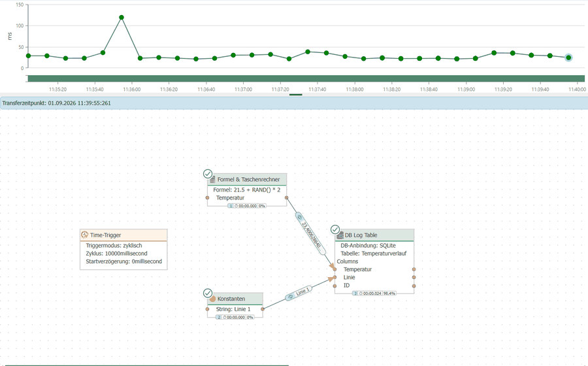Click the green timeline range bar below chart
This screenshot has width=588, height=366.
(306, 78)
